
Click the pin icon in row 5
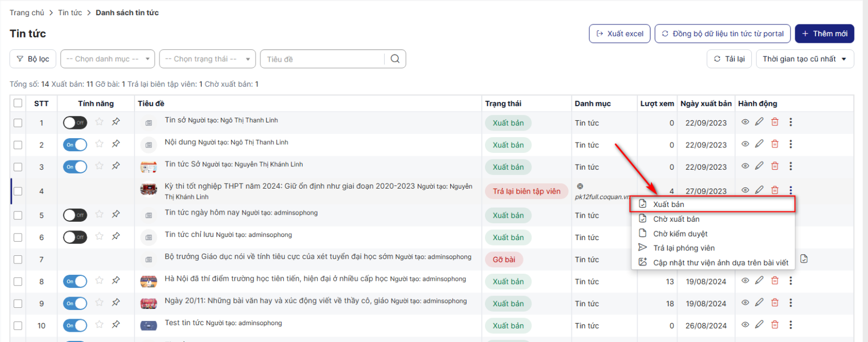pos(116,215)
